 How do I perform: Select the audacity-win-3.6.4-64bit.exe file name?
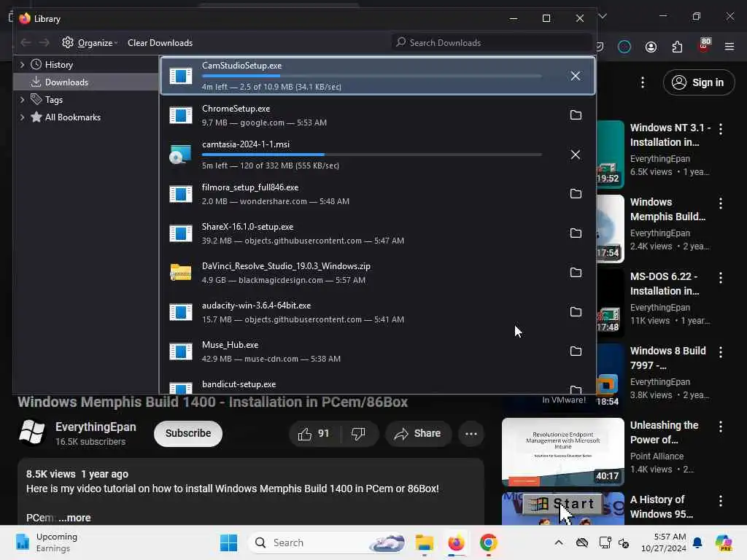[x=256, y=306]
